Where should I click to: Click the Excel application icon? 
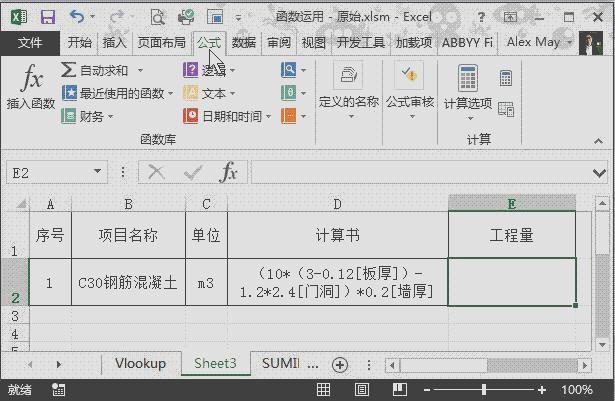point(19,17)
